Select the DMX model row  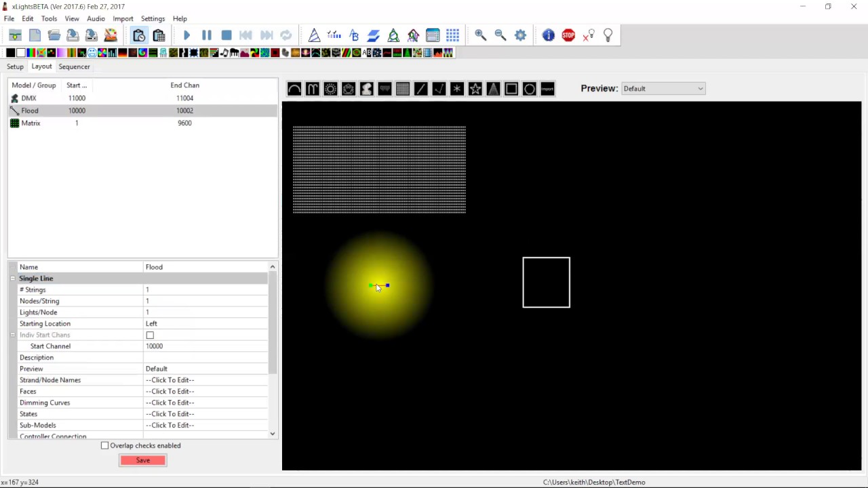tap(142, 98)
